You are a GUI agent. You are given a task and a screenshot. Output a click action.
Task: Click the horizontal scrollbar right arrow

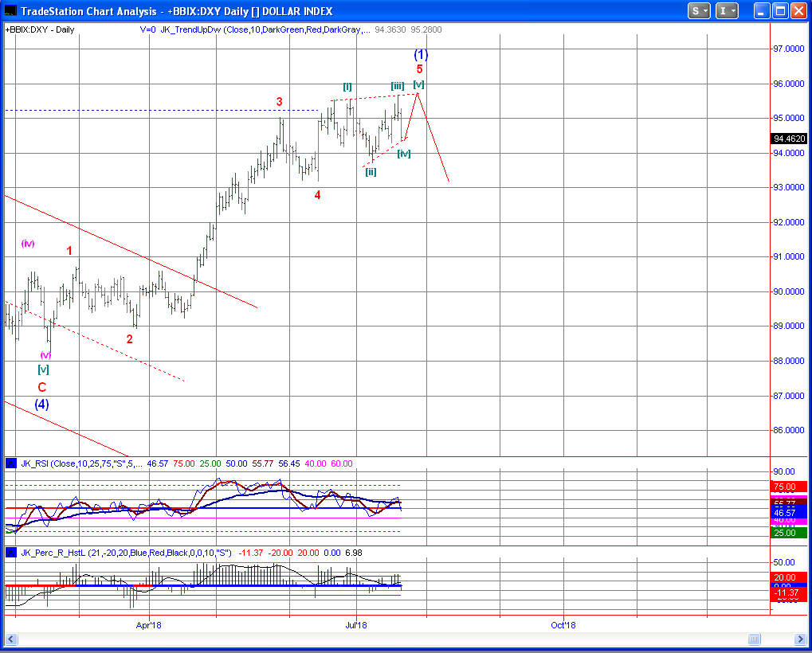[800, 639]
